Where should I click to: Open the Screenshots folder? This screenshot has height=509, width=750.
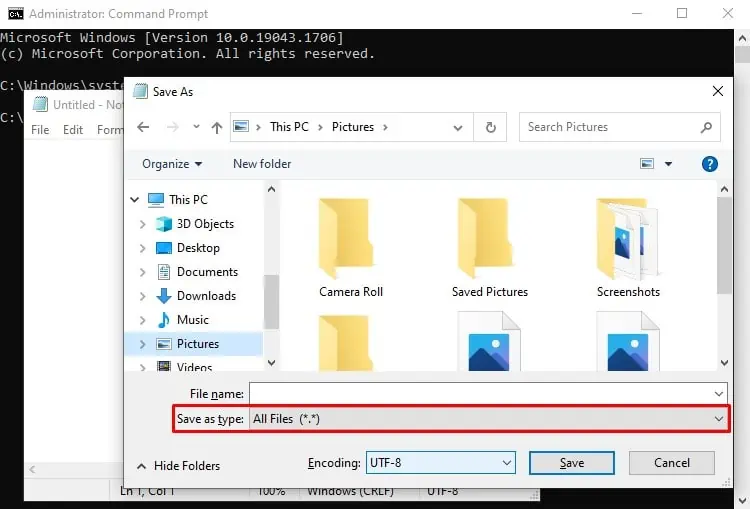pyautogui.click(x=628, y=248)
